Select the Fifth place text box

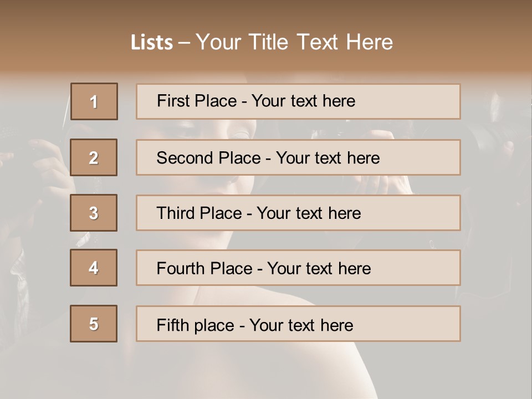tap(298, 324)
